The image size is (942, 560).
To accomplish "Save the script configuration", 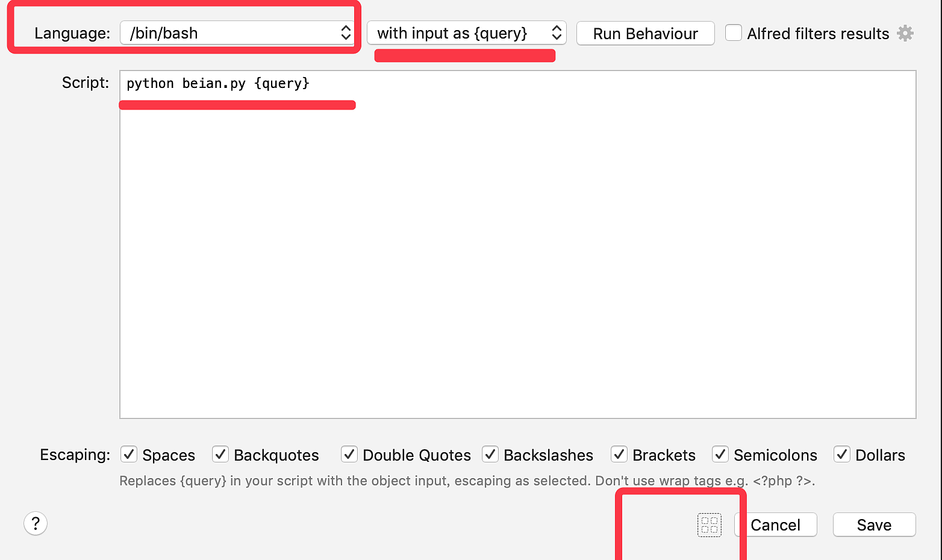I will pos(874,525).
